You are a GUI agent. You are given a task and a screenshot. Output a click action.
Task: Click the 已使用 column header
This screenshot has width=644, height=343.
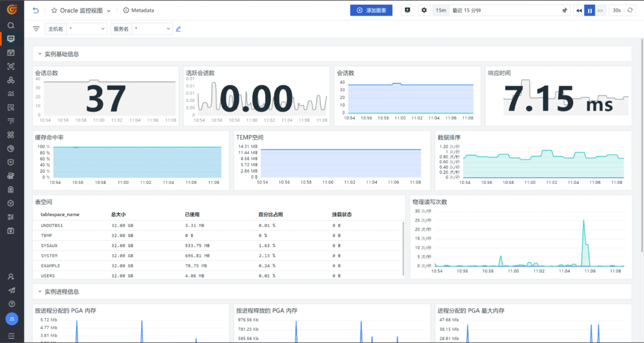tap(192, 214)
